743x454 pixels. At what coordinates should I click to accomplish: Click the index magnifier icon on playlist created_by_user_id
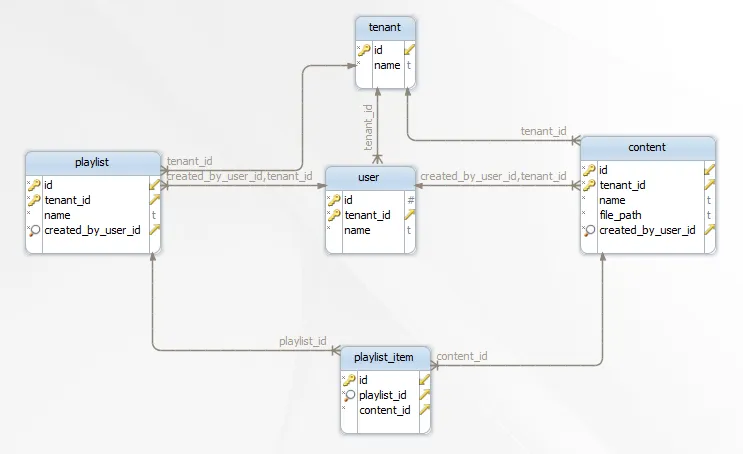[34, 230]
